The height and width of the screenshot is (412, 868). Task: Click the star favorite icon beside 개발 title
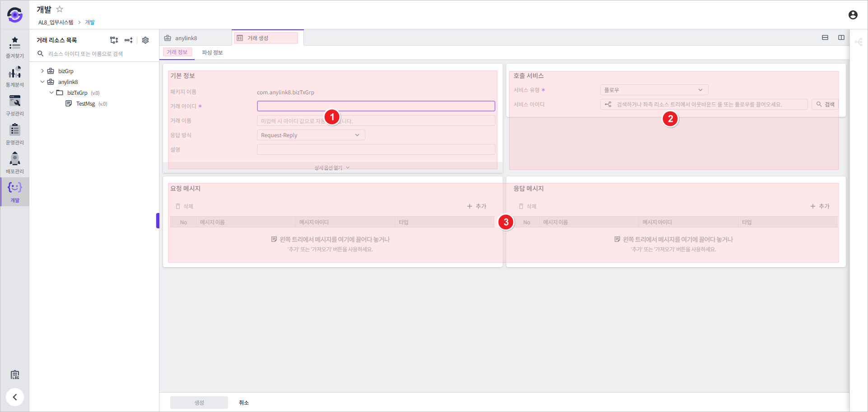pyautogui.click(x=60, y=9)
